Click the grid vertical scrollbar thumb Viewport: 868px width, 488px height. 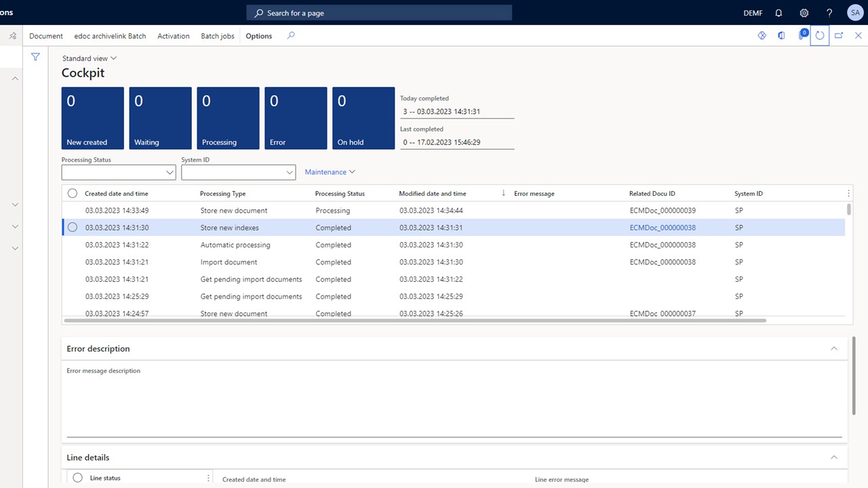[x=849, y=209]
